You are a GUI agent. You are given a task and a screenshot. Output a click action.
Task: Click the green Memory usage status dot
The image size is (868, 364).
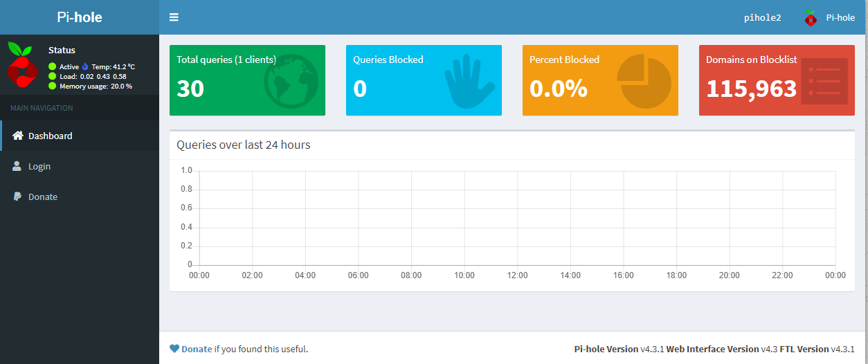(x=53, y=86)
